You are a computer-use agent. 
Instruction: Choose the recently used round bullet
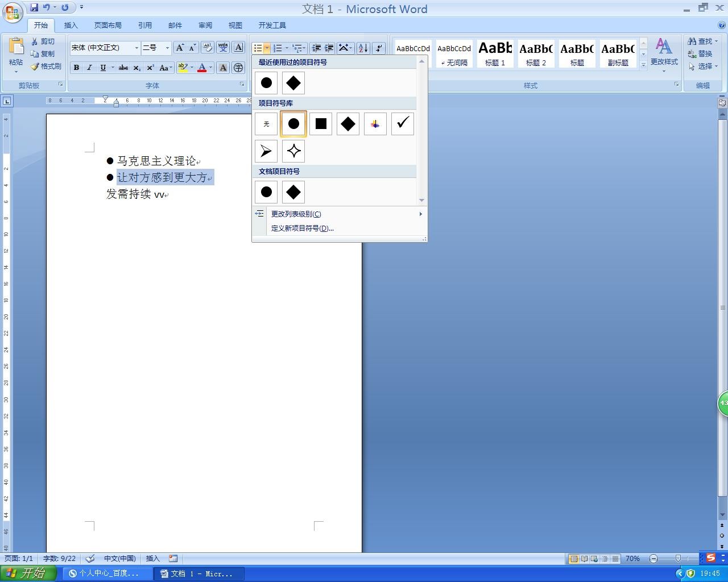click(x=266, y=83)
